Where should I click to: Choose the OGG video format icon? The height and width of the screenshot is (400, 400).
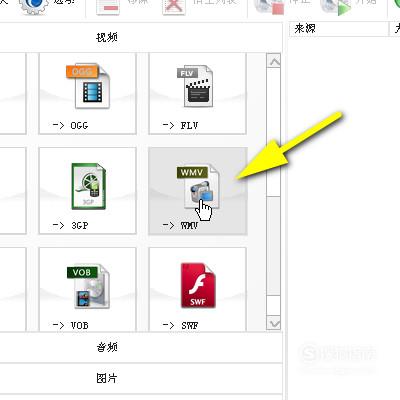[x=88, y=86]
